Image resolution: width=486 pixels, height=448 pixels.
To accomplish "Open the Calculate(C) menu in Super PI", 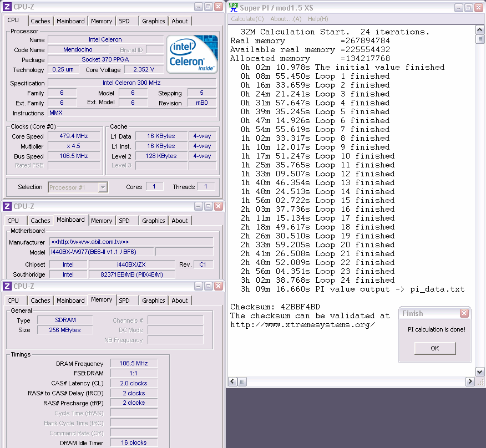I will (247, 19).
